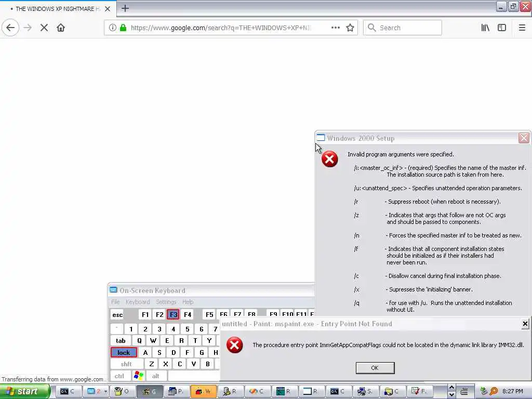Switch to taskbar button labeled P
This screenshot has height=399, width=532.
177,392
